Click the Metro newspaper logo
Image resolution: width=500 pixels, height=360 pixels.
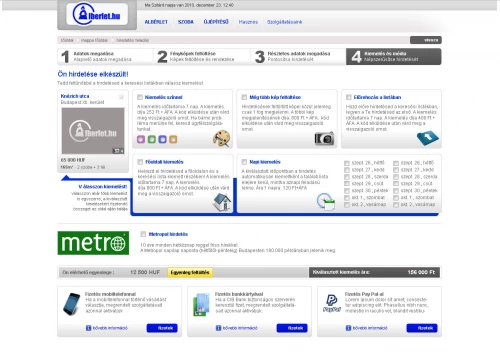[x=93, y=243]
